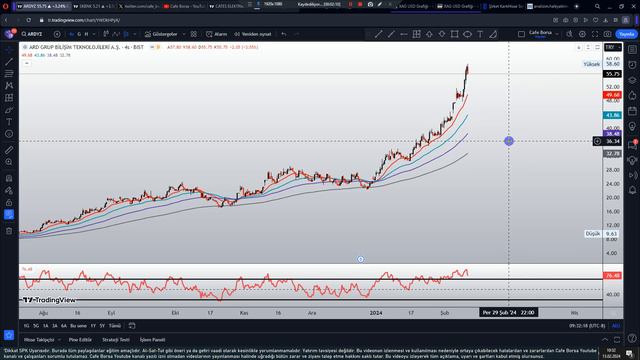Screen dimensions: 640x360
Task: Select the emoji icons tool in sidebar
Action: pos(9,134)
